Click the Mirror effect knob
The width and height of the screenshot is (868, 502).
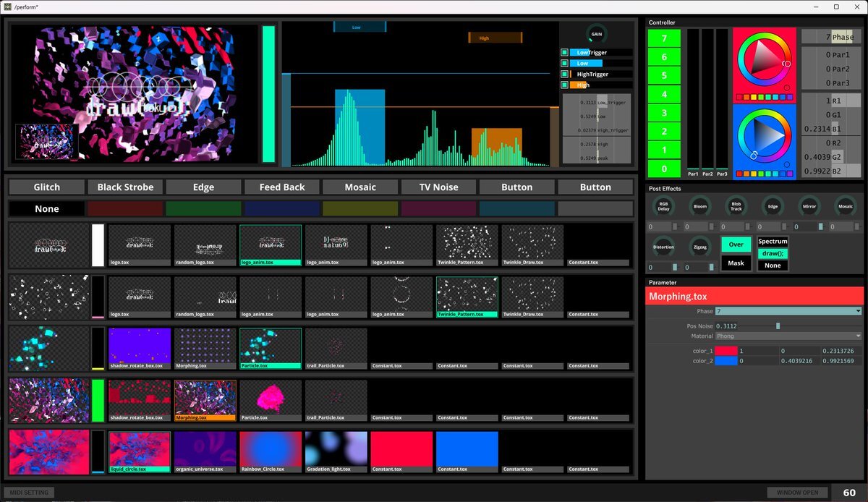[809, 207]
